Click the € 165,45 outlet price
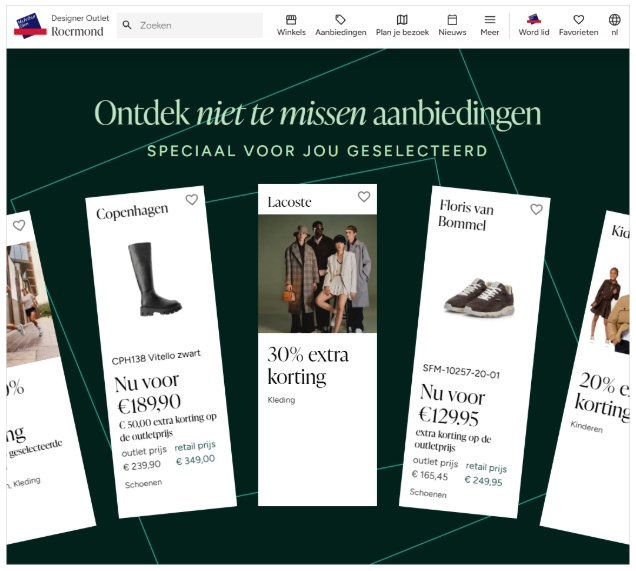The width and height of the screenshot is (636, 571). point(430,475)
